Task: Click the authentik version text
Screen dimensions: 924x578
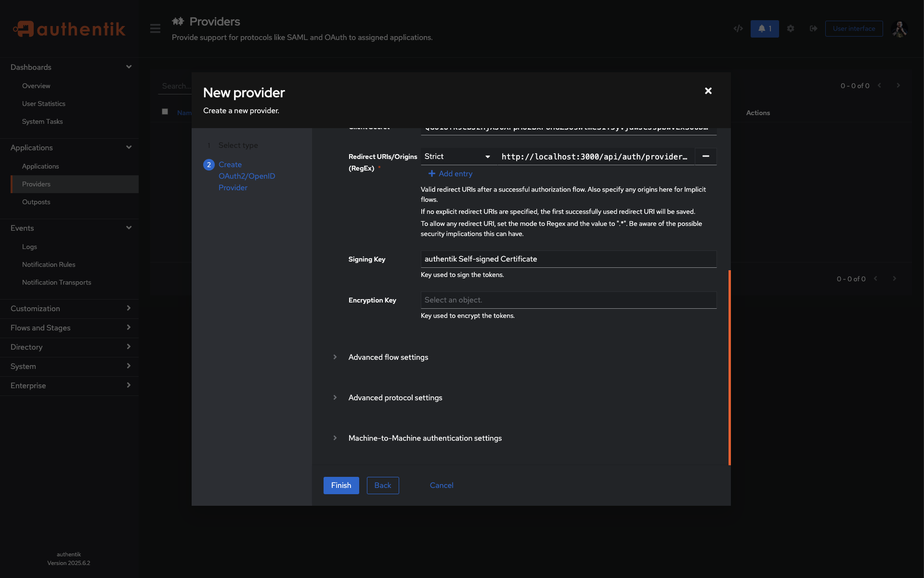Action: [x=68, y=563]
